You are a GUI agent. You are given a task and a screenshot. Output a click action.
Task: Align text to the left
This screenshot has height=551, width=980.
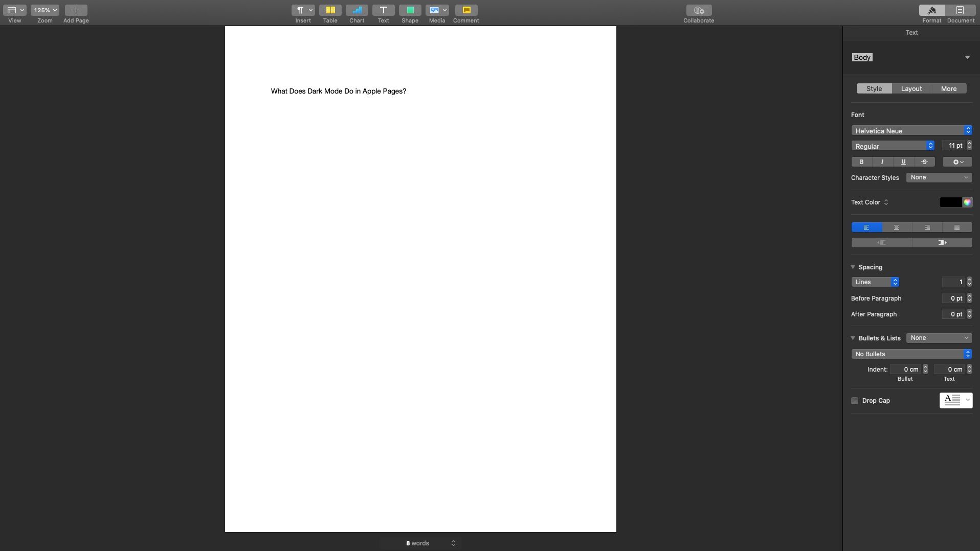[x=866, y=227]
